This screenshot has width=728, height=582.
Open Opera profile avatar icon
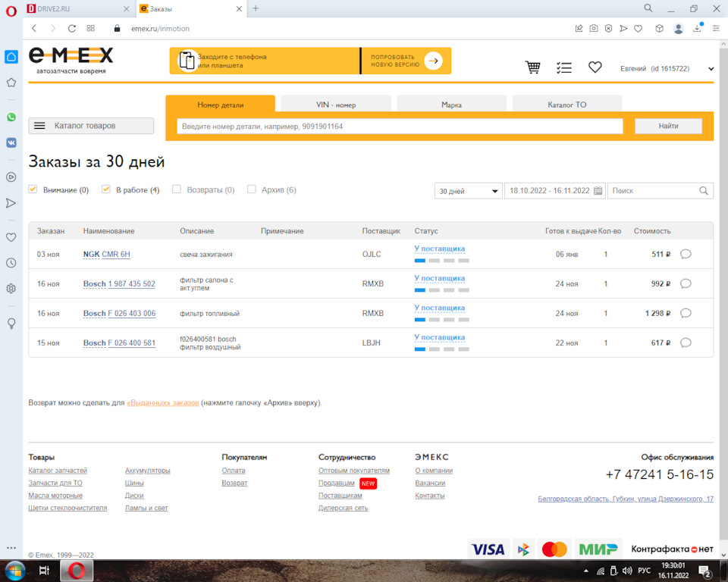(678, 29)
